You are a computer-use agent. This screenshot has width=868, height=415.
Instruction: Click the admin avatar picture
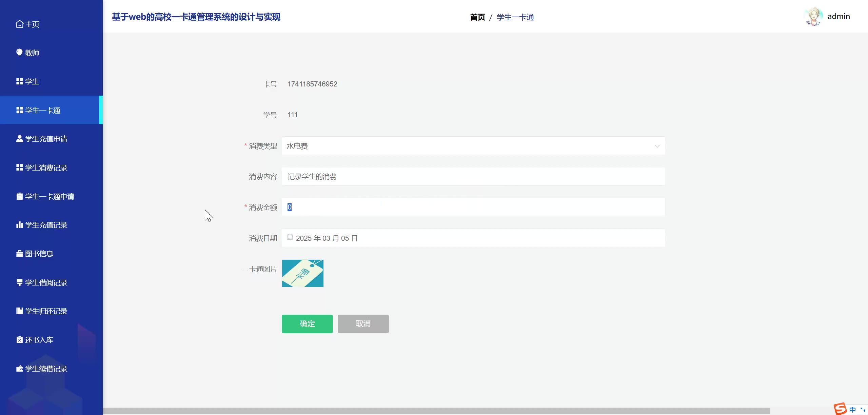point(813,16)
